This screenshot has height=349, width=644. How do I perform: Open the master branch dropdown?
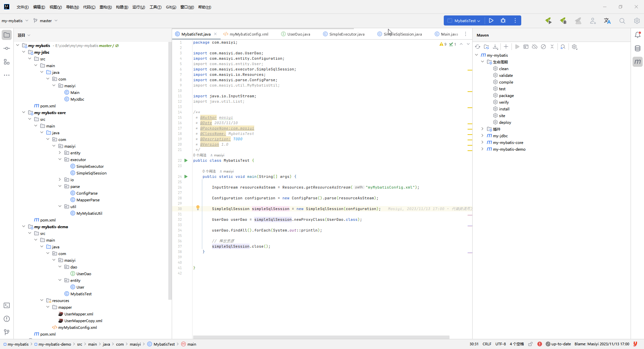[46, 21]
